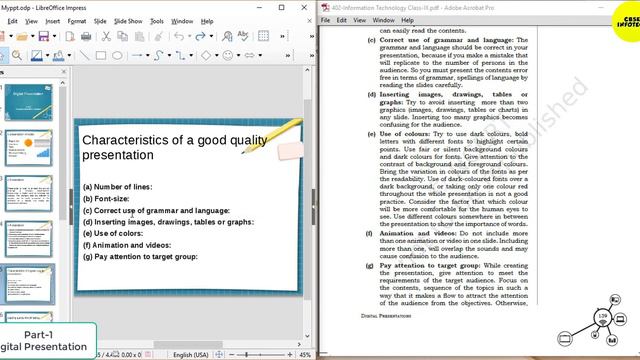Screen dimensions: 640x360
Task: Open the Insert menu in Impress
Action: [52, 21]
